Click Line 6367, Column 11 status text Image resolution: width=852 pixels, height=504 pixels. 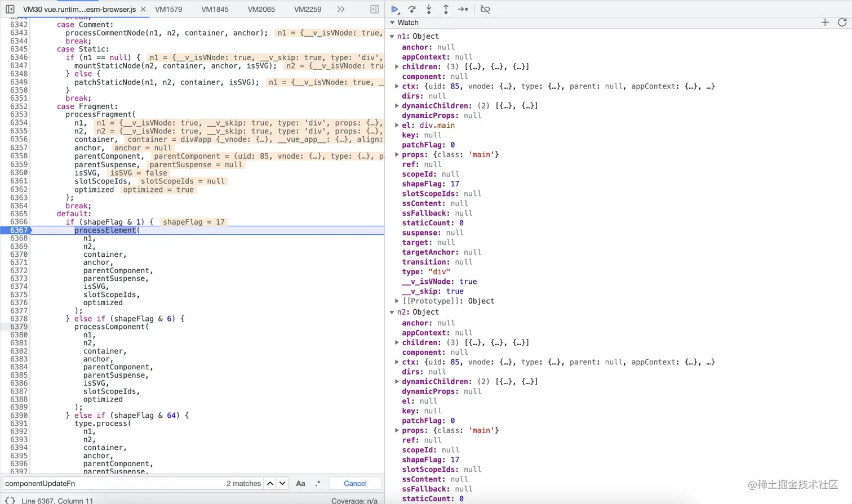click(57, 501)
